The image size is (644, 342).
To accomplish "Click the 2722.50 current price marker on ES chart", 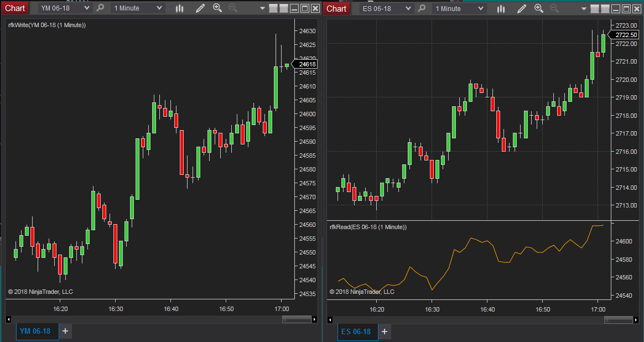I will click(624, 35).
